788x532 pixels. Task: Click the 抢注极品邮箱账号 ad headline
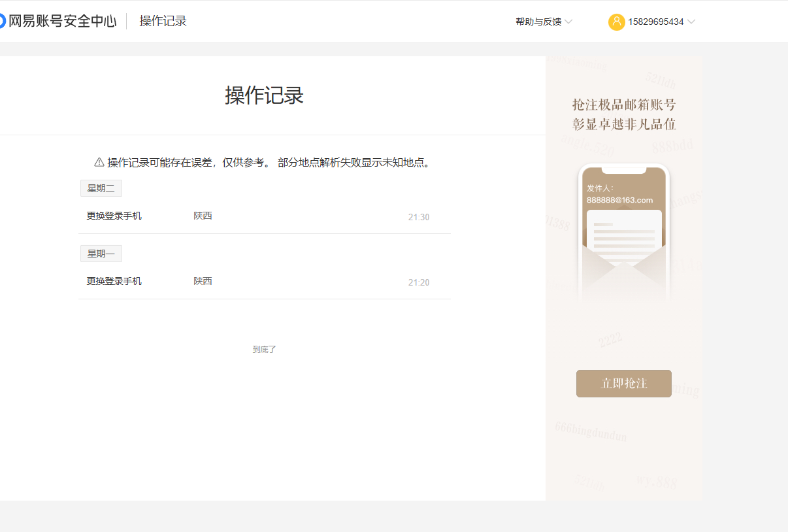click(x=623, y=105)
